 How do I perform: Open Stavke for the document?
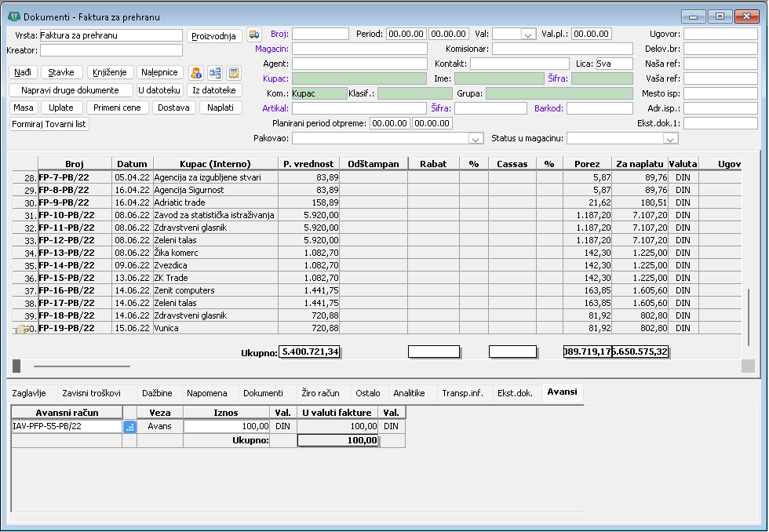[61, 72]
